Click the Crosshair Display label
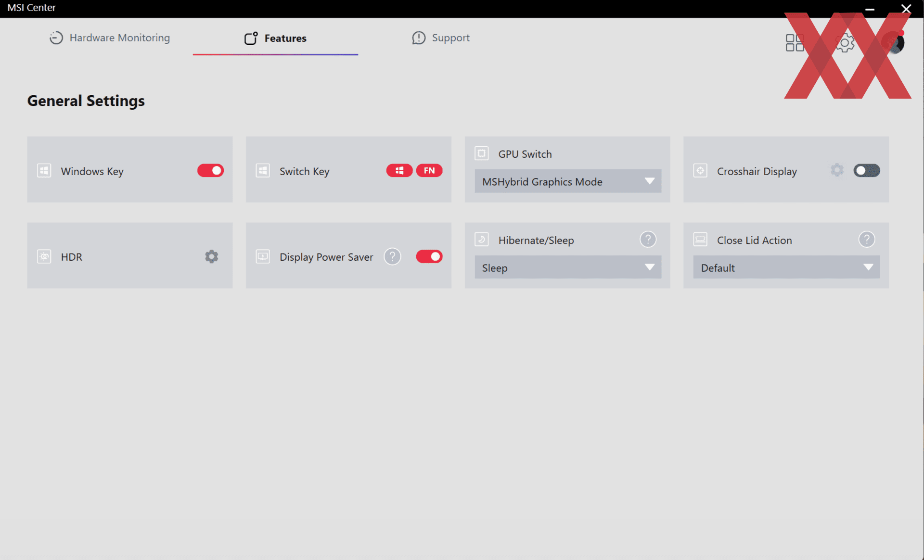The image size is (924, 560). click(757, 171)
